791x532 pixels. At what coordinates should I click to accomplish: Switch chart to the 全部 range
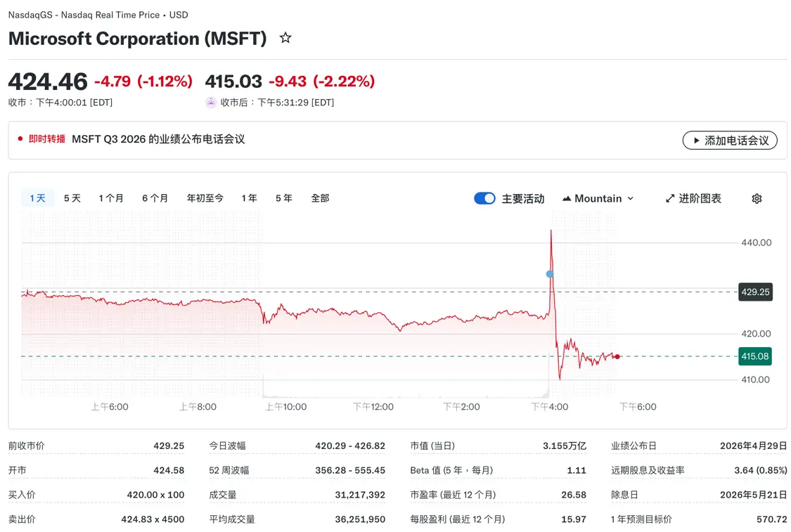click(x=320, y=198)
